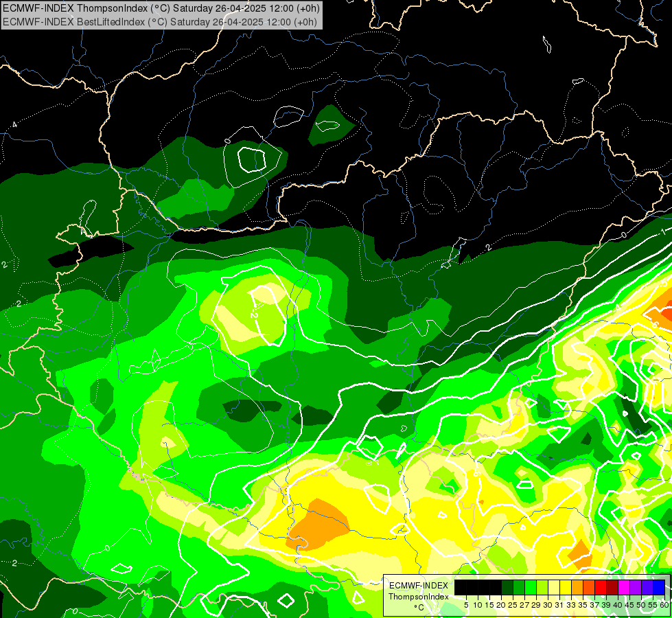672x618 pixels.
Task: Select the pale yellow 30–31 legend swatch
Action: (554, 587)
